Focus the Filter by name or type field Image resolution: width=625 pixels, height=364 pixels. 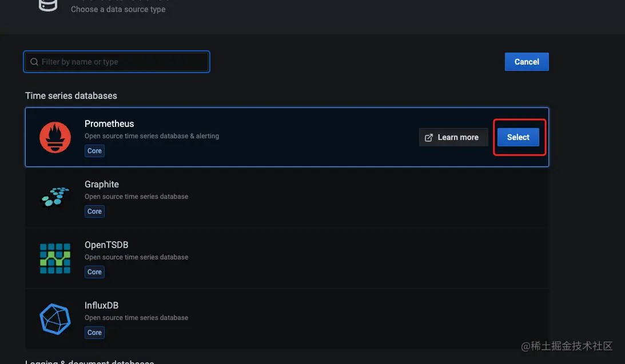pos(117,62)
